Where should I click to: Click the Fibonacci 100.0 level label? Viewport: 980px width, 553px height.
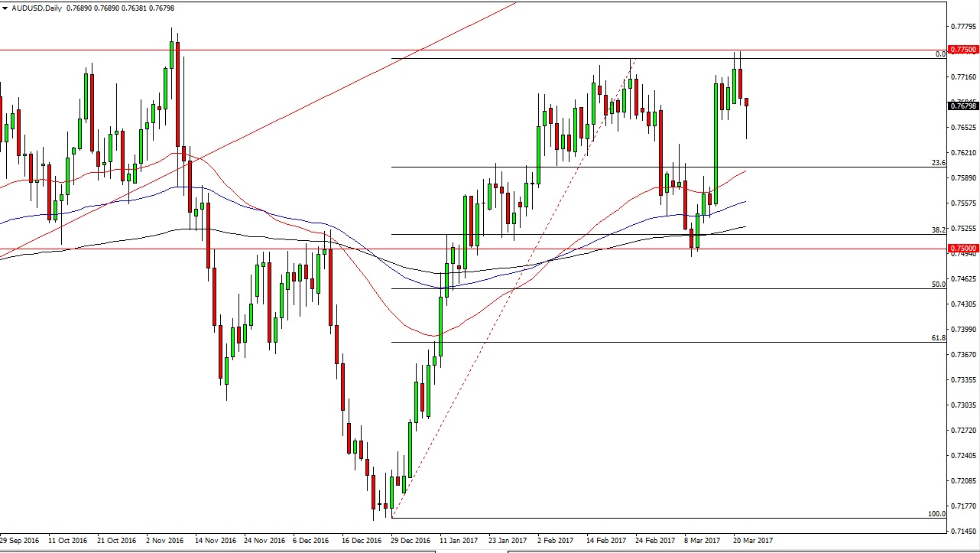coord(936,513)
